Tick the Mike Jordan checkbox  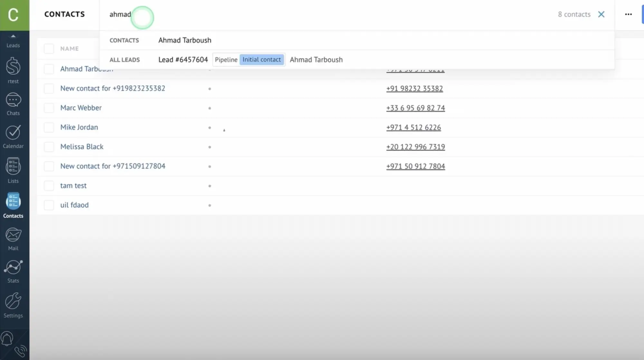pos(49,128)
